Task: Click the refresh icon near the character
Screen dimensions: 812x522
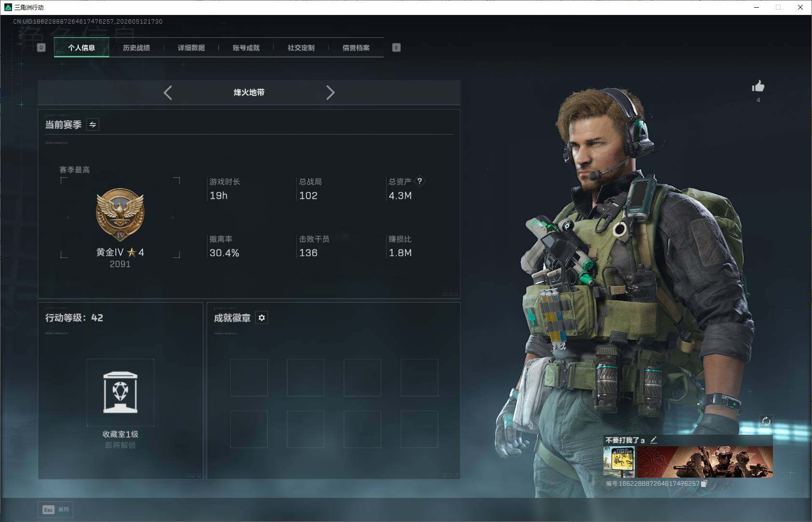Action: coord(766,421)
